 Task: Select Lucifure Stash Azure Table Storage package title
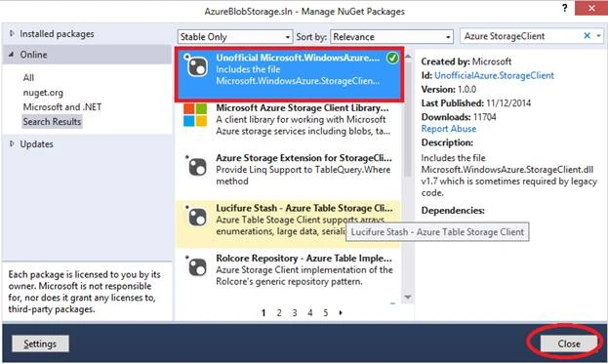304,208
